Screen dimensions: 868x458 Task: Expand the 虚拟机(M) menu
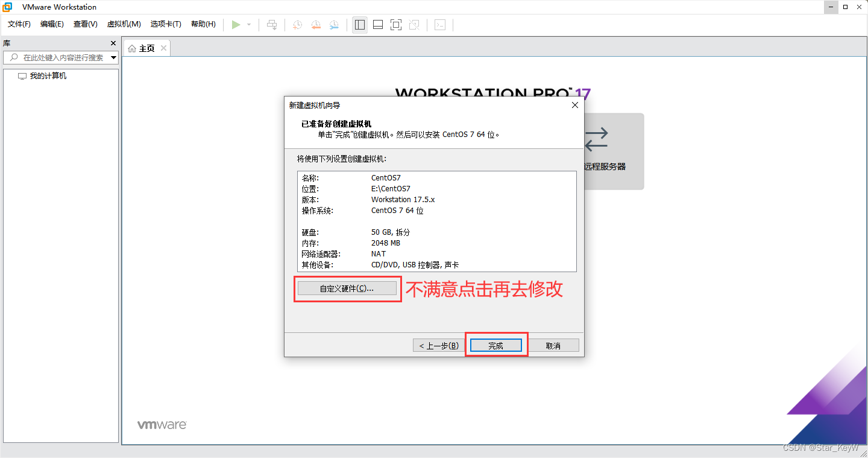(x=124, y=24)
